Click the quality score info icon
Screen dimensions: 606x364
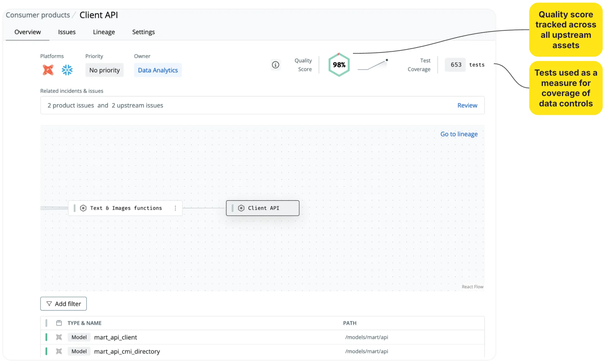[276, 65]
